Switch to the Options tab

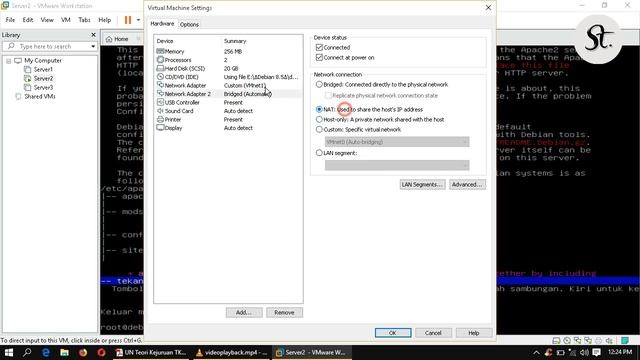(x=189, y=24)
